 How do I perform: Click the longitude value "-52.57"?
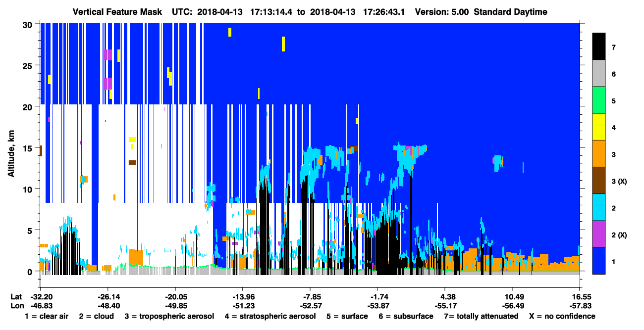coord(310,306)
